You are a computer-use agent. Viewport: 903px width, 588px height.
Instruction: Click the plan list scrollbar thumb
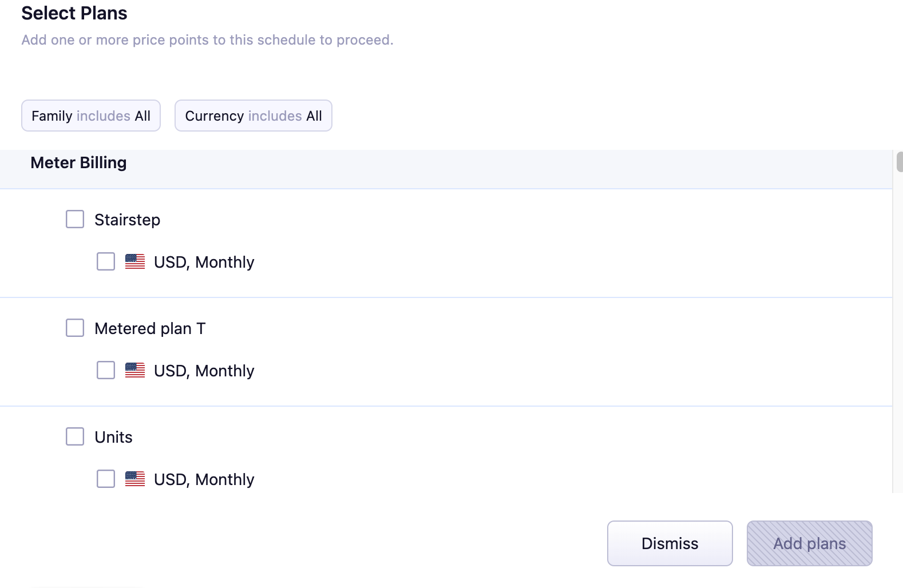(x=900, y=162)
